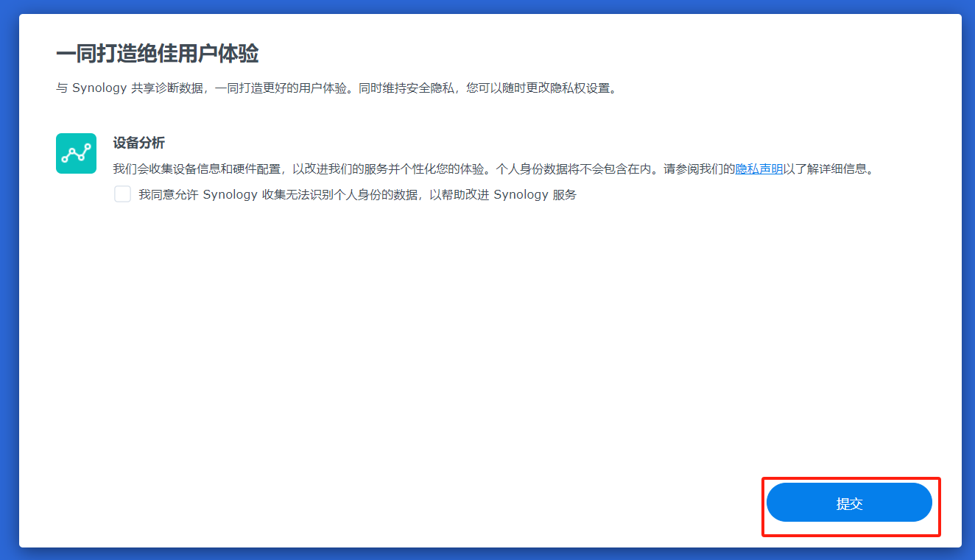Click the 提交 submit button
Viewport: 975px width, 560px height.
click(x=849, y=503)
